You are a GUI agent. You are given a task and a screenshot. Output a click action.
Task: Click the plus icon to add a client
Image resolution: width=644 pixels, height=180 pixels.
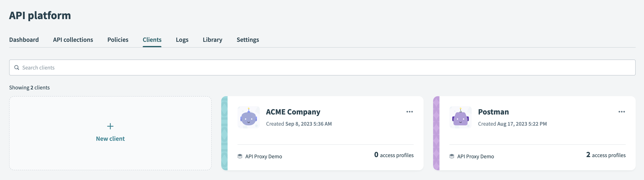pyautogui.click(x=110, y=126)
